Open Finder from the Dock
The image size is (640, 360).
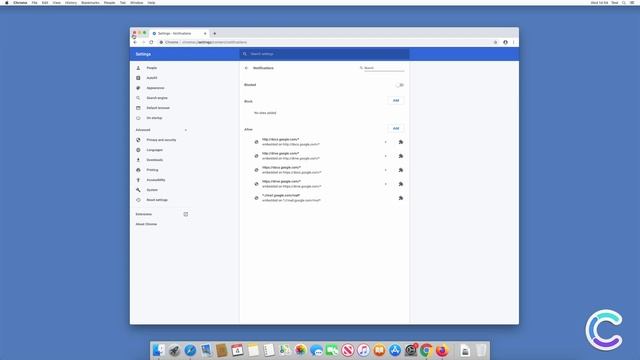pyautogui.click(x=159, y=351)
